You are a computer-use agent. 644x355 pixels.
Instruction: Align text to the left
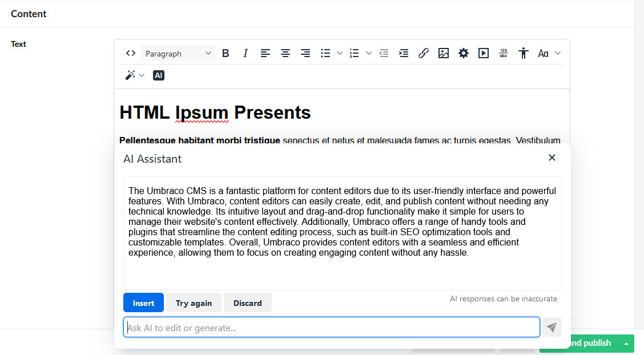(x=265, y=53)
